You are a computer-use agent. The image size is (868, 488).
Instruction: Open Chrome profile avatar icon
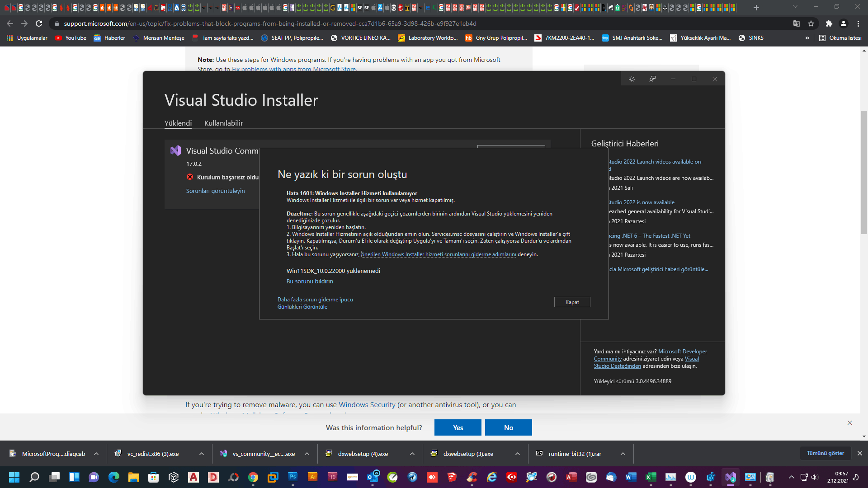tap(844, 23)
